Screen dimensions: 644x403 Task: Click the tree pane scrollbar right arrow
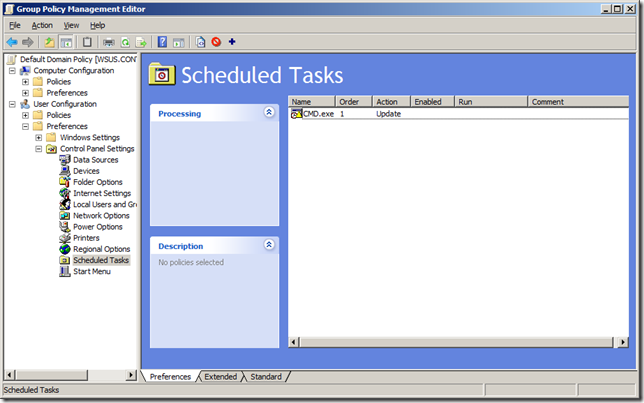pos(131,375)
